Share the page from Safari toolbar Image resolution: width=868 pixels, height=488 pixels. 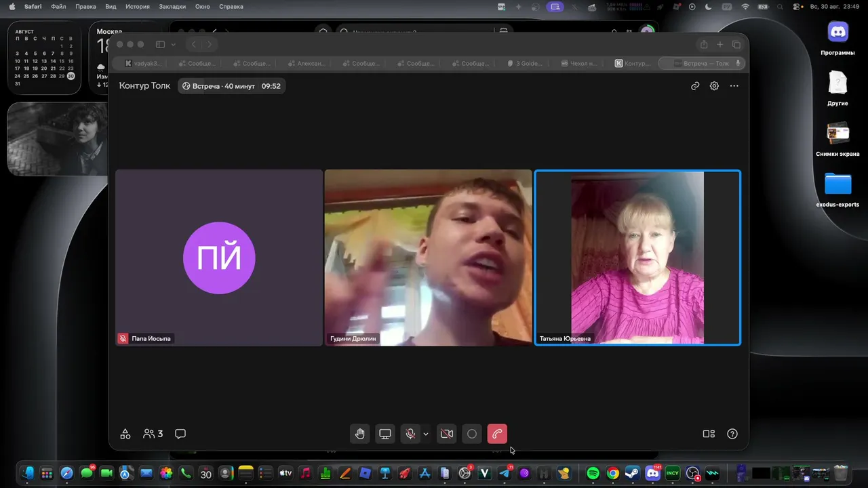(704, 45)
